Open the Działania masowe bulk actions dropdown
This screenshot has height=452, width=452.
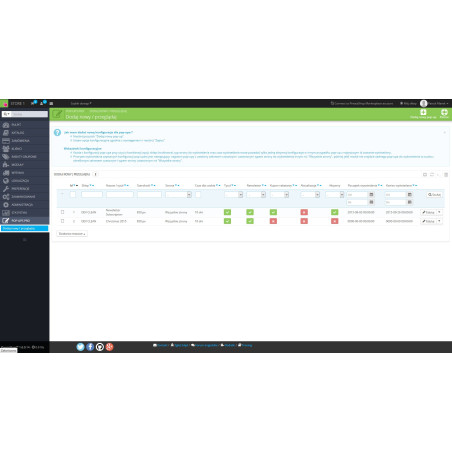pos(72,234)
